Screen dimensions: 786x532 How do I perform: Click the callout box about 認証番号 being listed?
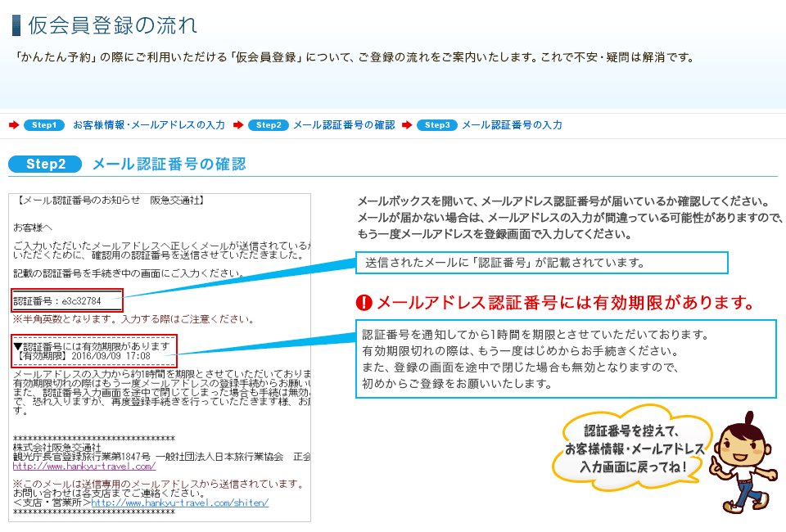click(541, 263)
